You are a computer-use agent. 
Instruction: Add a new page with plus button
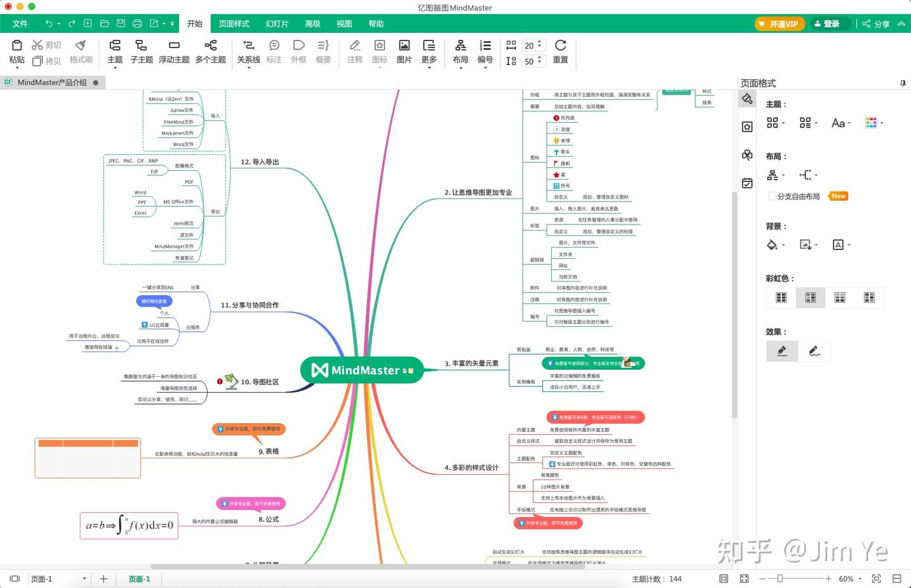coord(104,579)
